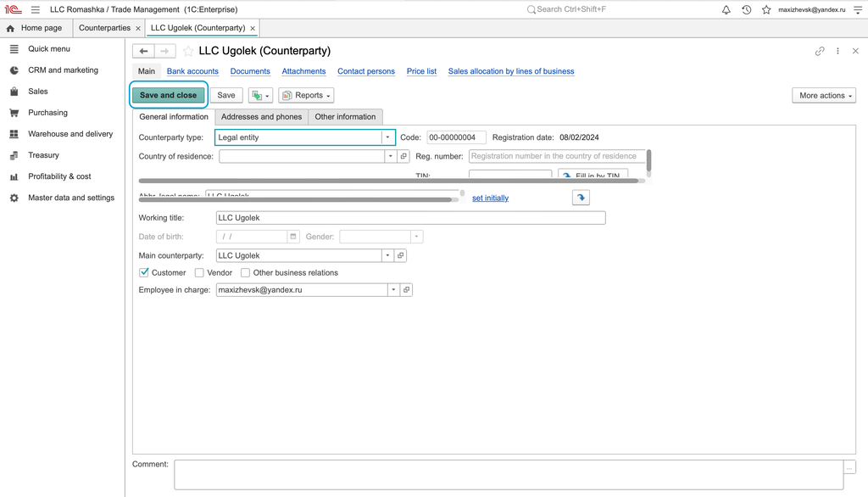Viewport: 868px width, 497px height.
Task: Check Other business relations checkbox
Action: pyautogui.click(x=245, y=272)
